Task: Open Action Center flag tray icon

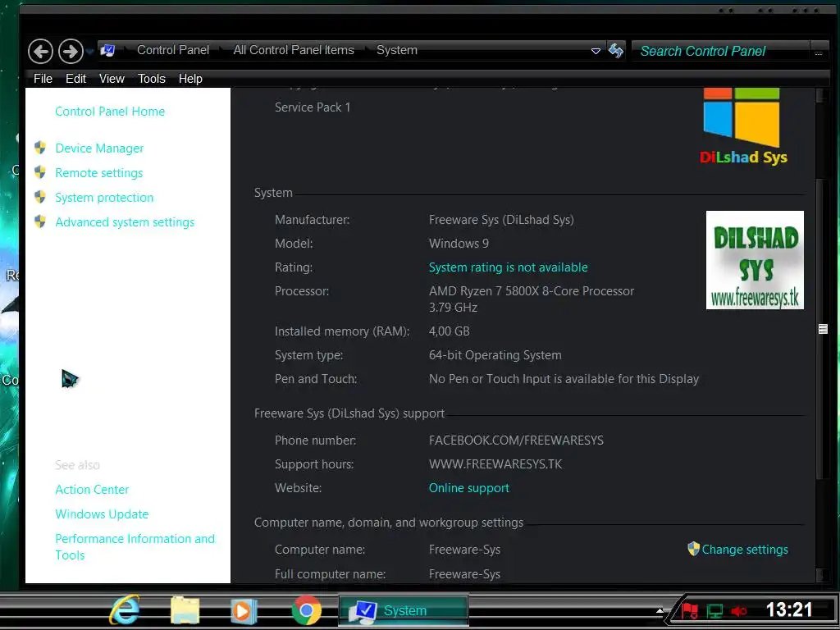Action: pyautogui.click(x=690, y=610)
